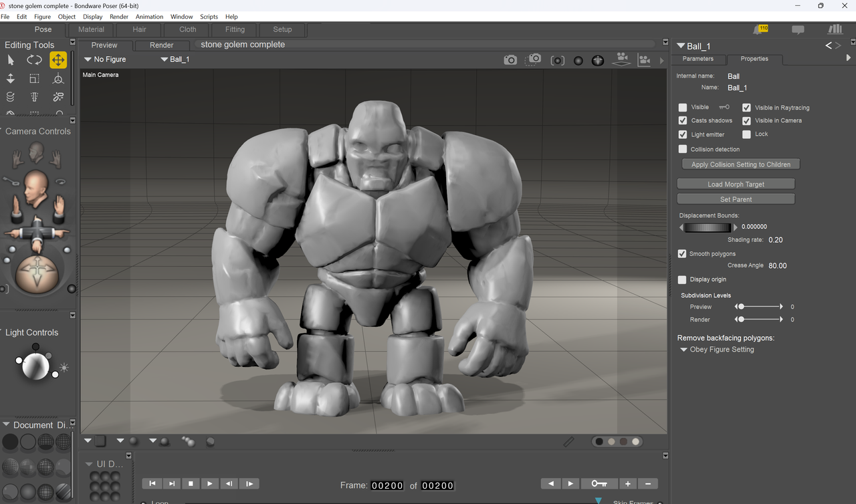Image resolution: width=856 pixels, height=504 pixels.
Task: Click the Twist editing tool
Action: (x=11, y=97)
